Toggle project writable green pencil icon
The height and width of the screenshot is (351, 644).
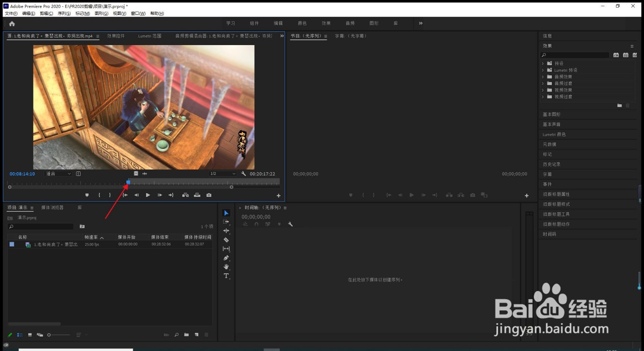coord(10,335)
